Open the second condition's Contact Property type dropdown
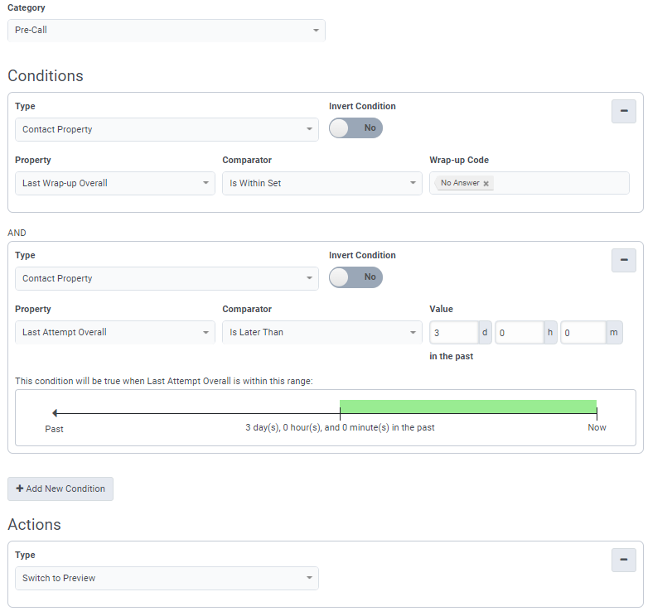The image size is (672, 616). tap(167, 278)
